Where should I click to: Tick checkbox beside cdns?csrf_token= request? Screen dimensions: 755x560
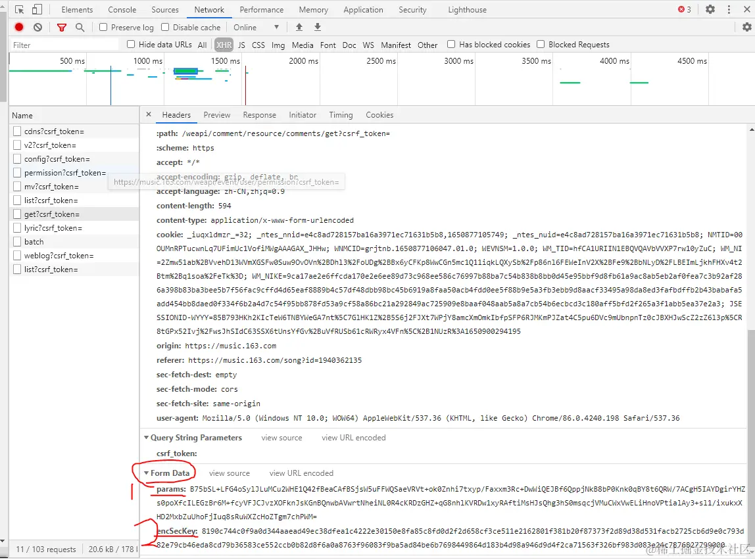click(17, 131)
